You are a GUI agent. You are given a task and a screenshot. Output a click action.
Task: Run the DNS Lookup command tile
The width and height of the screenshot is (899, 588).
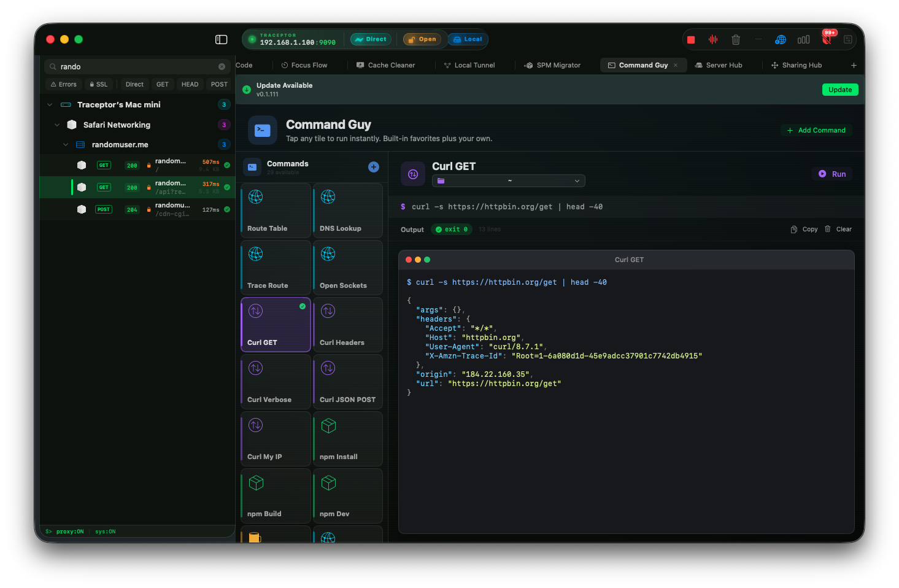(348, 211)
